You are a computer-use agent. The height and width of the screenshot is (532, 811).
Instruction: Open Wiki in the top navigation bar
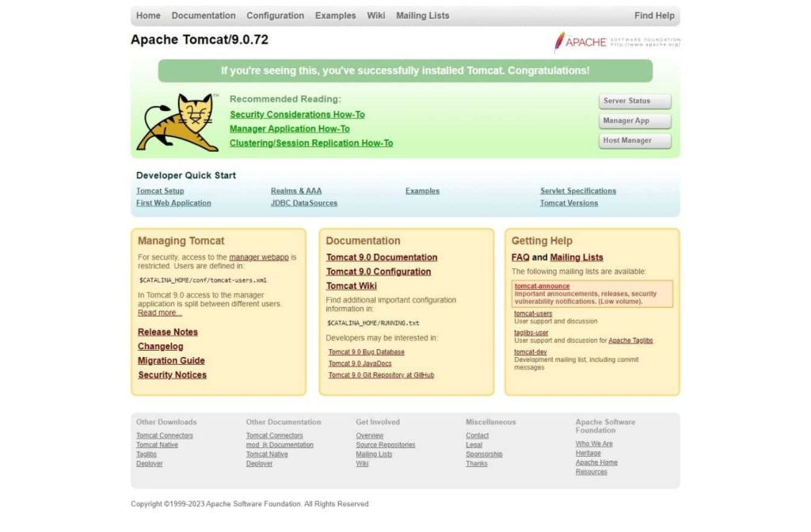(376, 16)
